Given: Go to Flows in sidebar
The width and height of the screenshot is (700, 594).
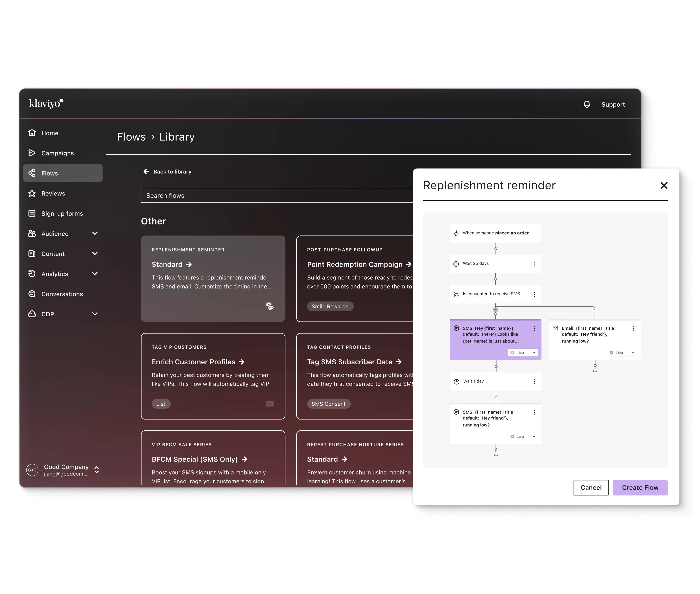Looking at the screenshot, I should (63, 173).
